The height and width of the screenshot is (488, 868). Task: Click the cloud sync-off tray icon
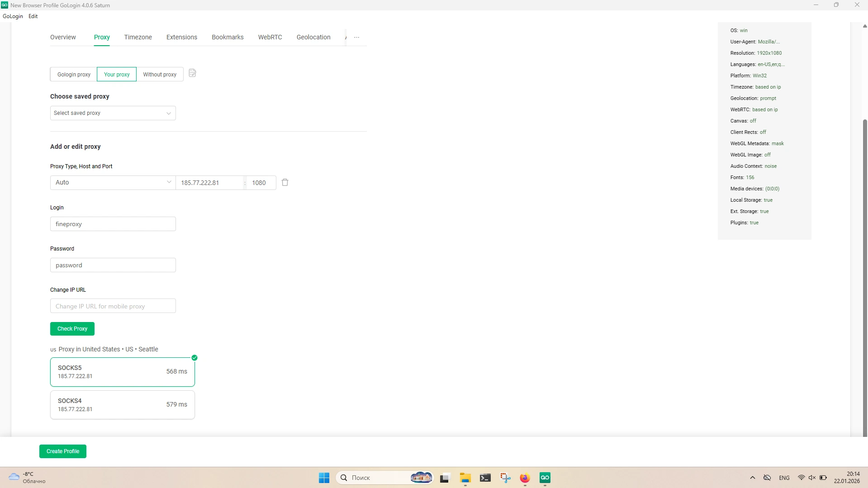click(x=767, y=478)
